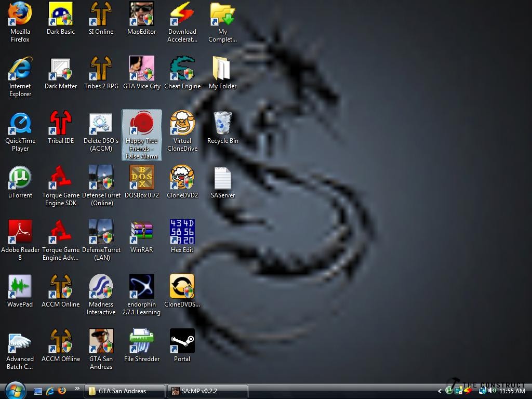Image resolution: width=532 pixels, height=399 pixels.
Task: Show hidden system tray icons arrow
Action: (440, 391)
